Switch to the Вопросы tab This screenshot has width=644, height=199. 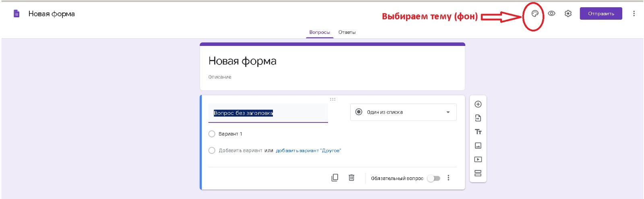point(320,32)
